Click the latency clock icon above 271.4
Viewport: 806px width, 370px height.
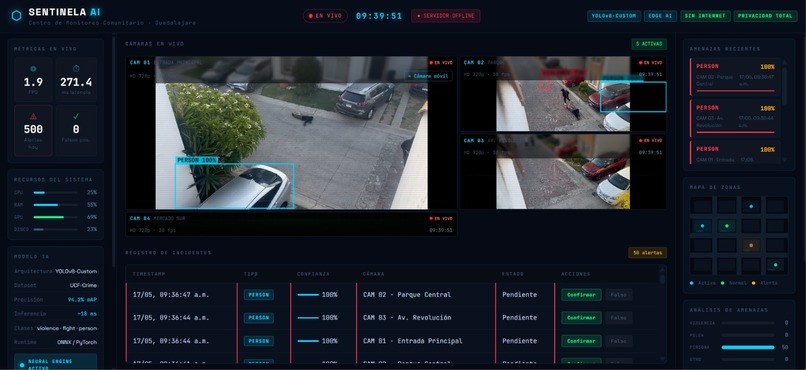(76, 69)
